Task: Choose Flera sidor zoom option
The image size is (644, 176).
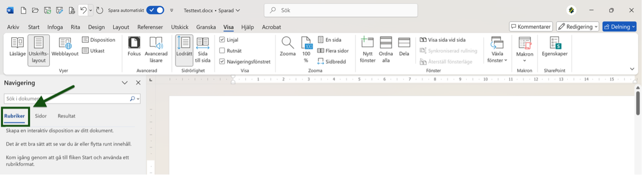Action: (333, 51)
